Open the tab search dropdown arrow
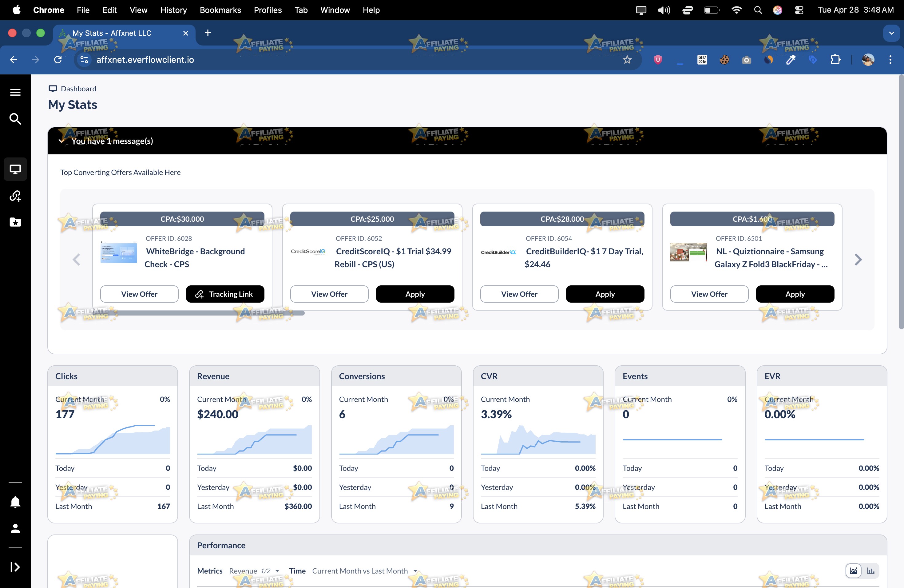This screenshot has width=904, height=588. tap(891, 33)
